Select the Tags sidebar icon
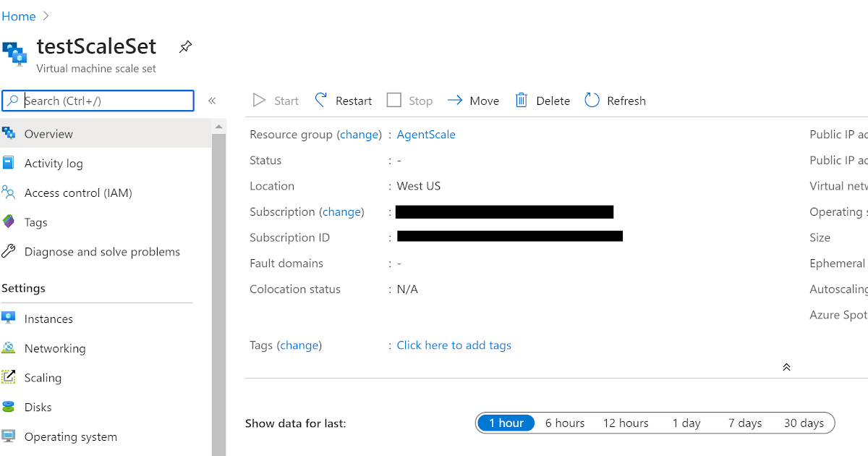Screen dimensions: 868x456 [x=11, y=221]
